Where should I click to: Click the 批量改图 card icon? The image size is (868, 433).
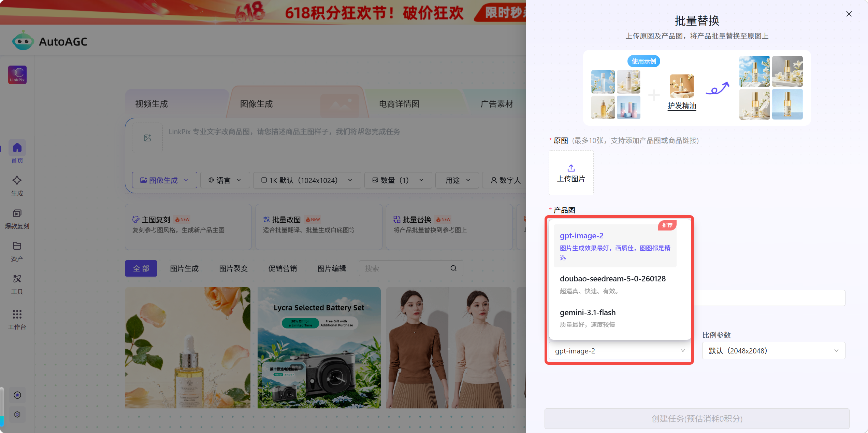pos(266,219)
